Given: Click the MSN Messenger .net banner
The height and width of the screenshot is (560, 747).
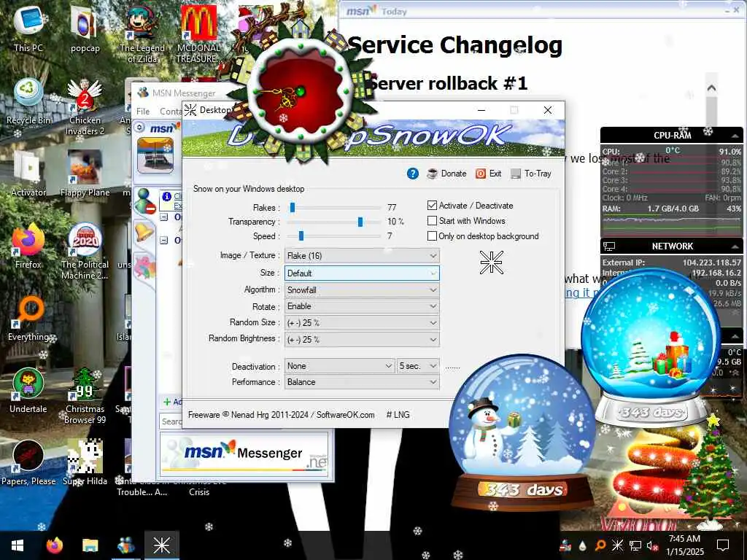Looking at the screenshot, I should [244, 454].
